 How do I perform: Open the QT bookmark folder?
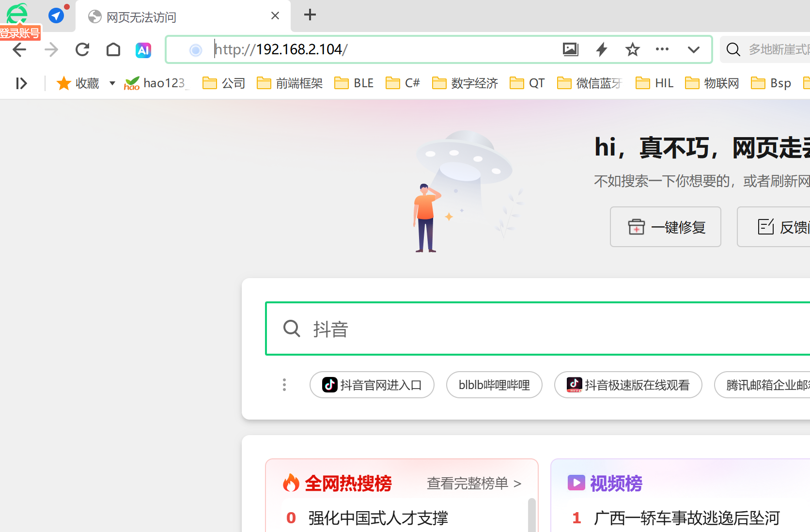(x=527, y=83)
